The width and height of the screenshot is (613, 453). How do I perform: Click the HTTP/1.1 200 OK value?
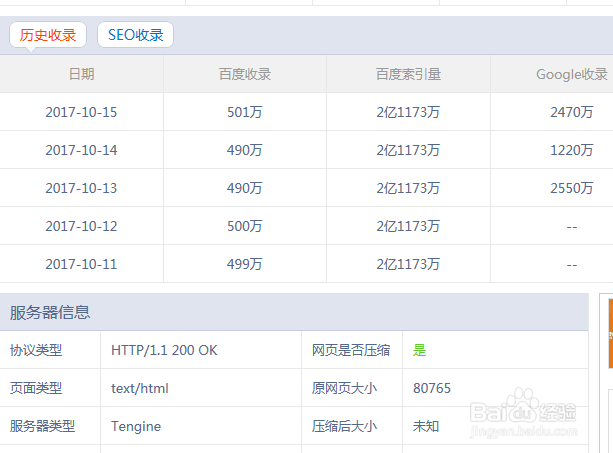[164, 350]
